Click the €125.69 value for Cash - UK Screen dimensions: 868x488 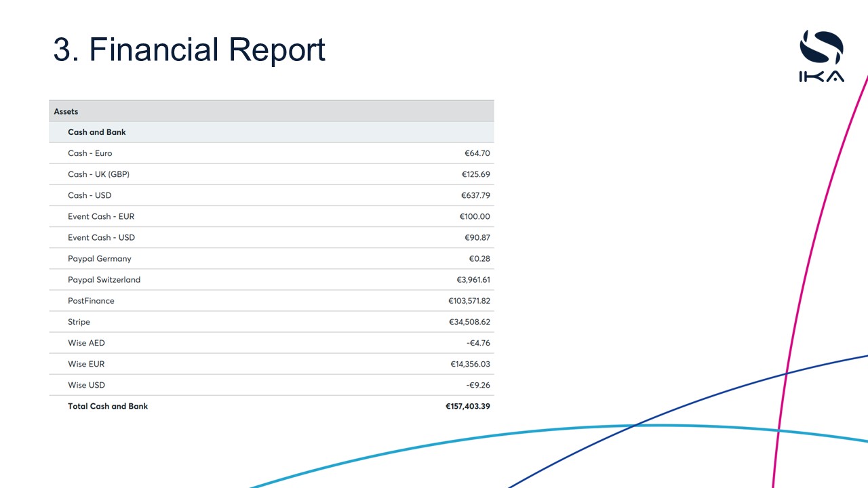point(475,174)
